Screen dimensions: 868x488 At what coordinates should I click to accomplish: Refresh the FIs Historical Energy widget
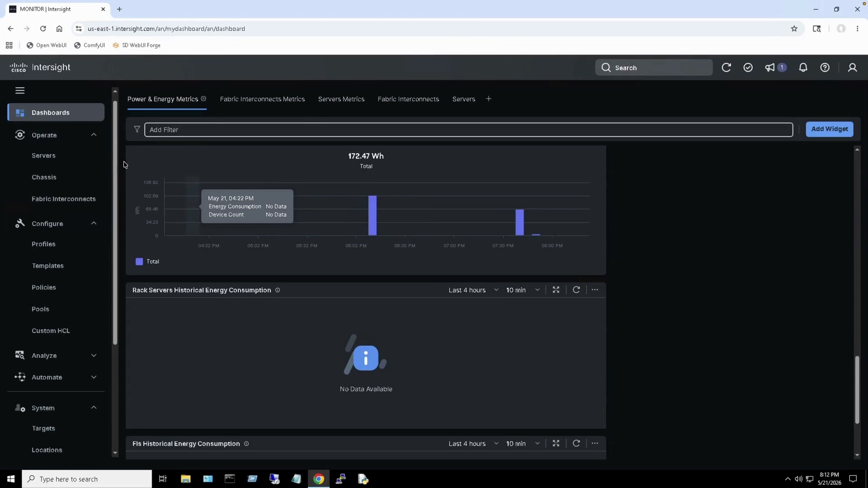[x=576, y=444]
